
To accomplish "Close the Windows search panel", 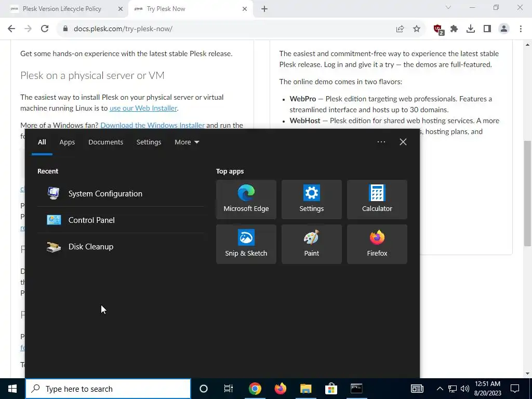I will (403, 142).
